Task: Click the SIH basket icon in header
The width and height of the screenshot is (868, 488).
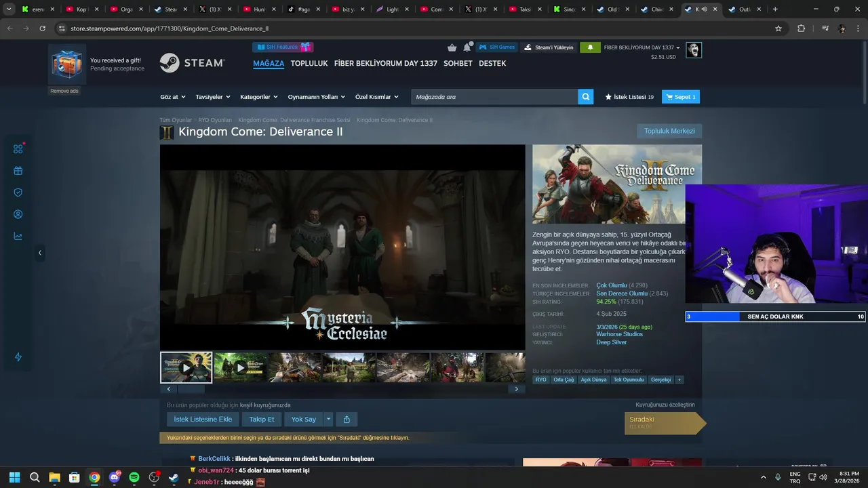Action: tap(452, 47)
